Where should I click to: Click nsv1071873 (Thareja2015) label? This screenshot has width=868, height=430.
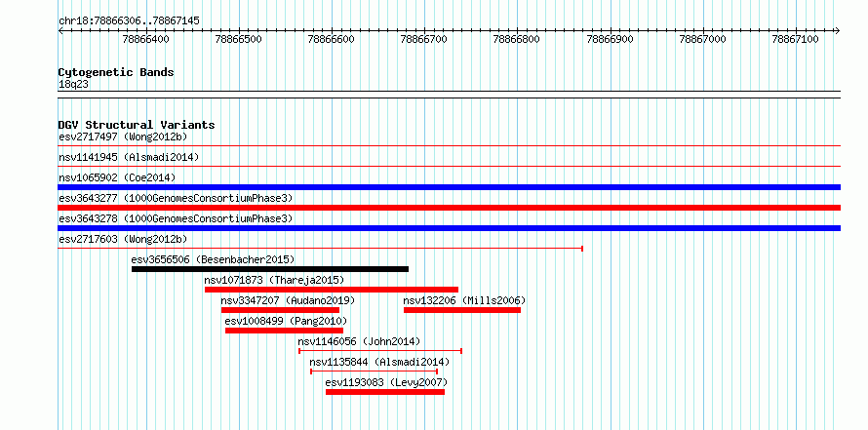(x=274, y=280)
